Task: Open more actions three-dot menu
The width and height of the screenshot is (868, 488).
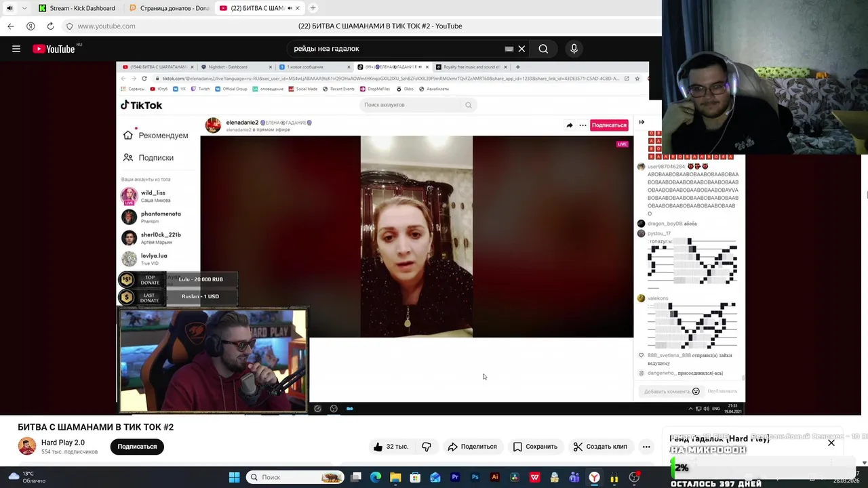Action: coord(646,447)
